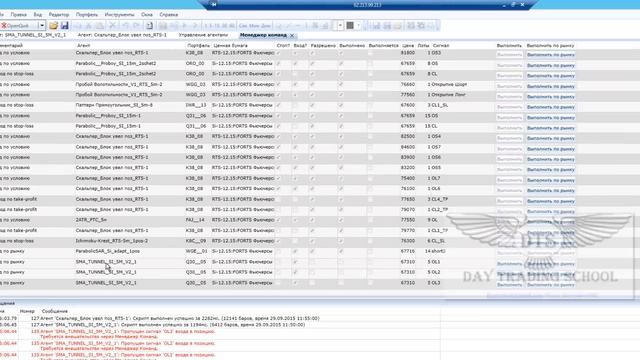Sort by the Ценная бумага column header

click(230, 46)
